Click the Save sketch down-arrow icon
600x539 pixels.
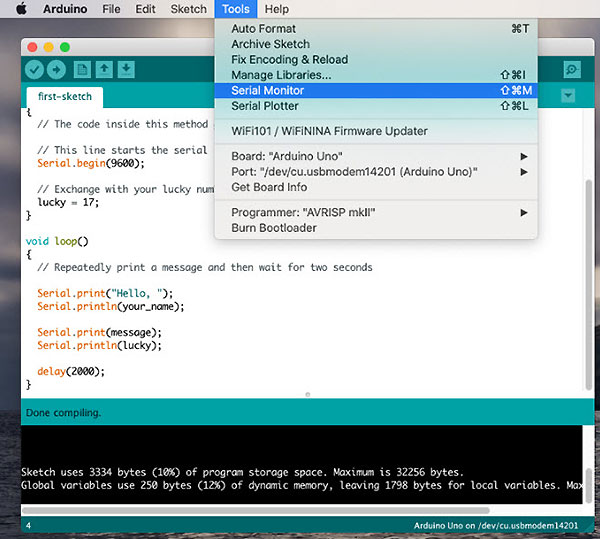click(x=126, y=69)
